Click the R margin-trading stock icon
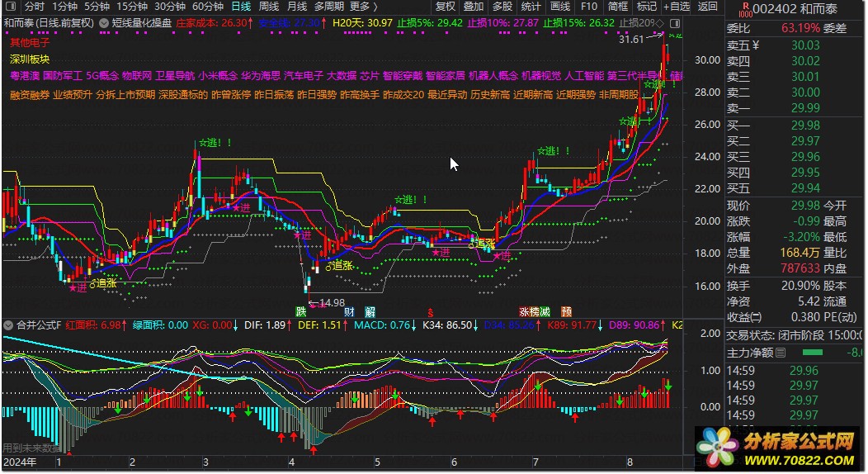 pos(746,9)
